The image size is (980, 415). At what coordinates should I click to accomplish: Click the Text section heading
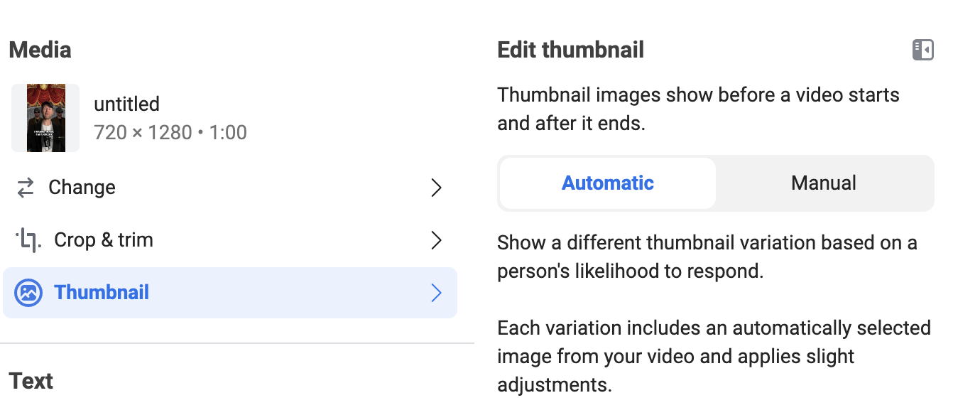[31, 381]
